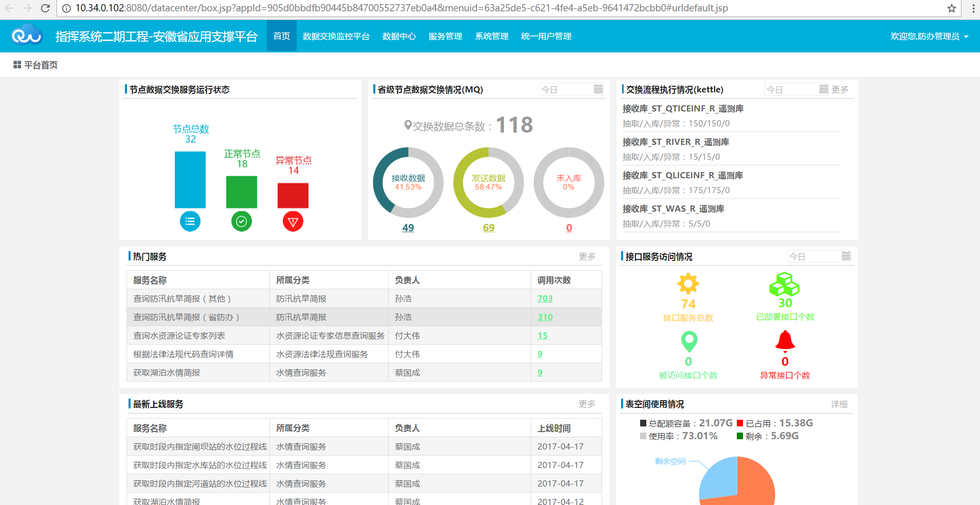
Task: Click 更多 in 最新上线服务 panel
Action: [x=587, y=404]
